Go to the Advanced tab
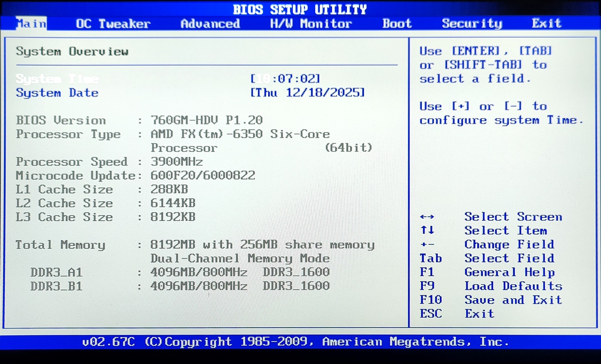The image size is (601, 364). pos(210,24)
